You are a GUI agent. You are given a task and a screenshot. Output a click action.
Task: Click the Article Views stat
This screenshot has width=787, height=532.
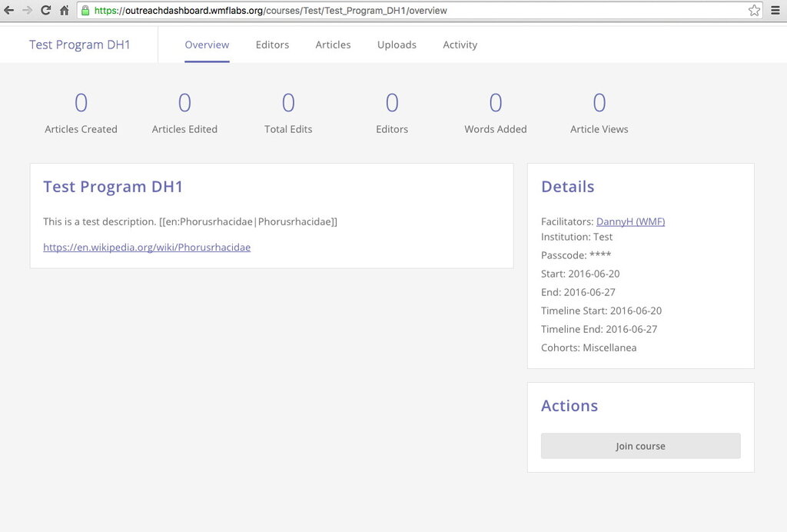[x=599, y=114]
